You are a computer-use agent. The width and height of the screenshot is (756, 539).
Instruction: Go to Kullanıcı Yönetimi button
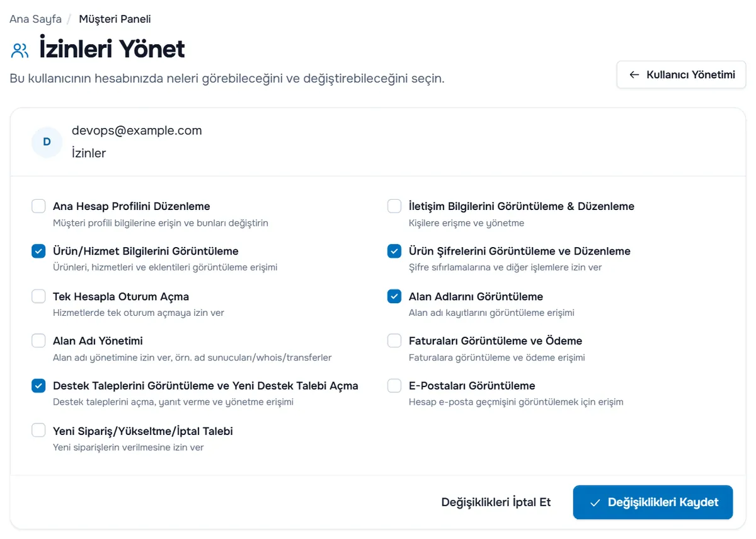click(x=681, y=74)
